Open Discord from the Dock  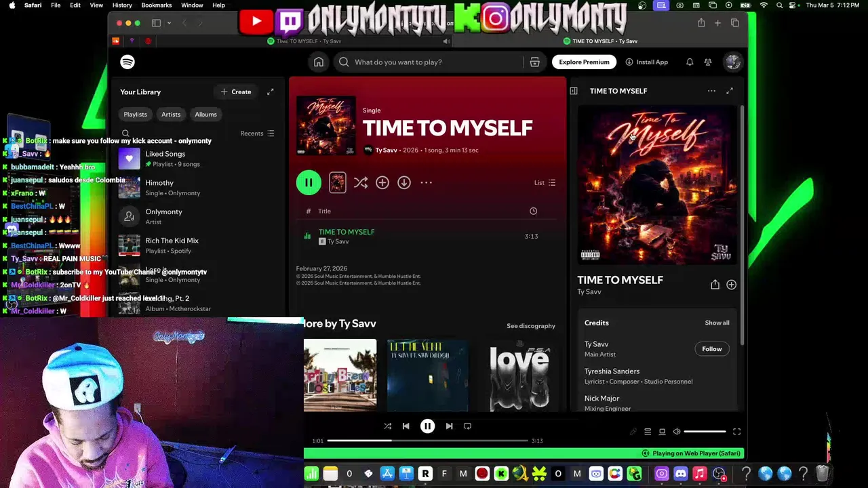pos(681,474)
